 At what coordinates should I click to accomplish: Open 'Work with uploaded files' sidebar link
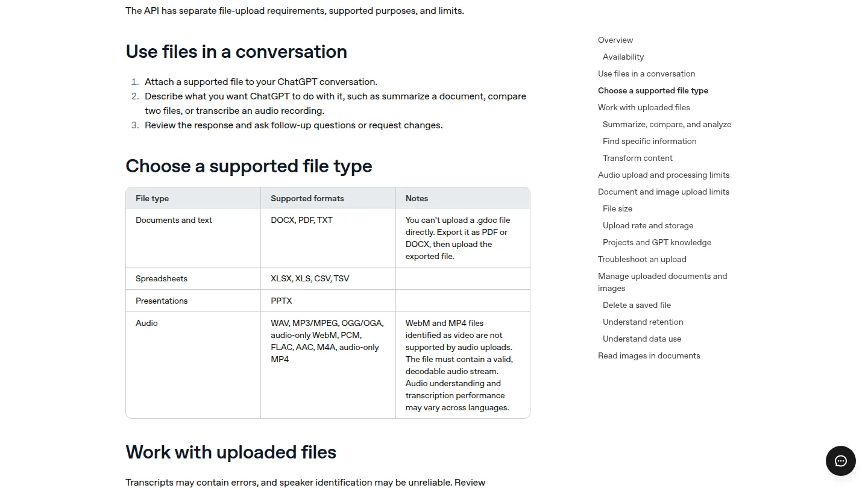click(644, 107)
